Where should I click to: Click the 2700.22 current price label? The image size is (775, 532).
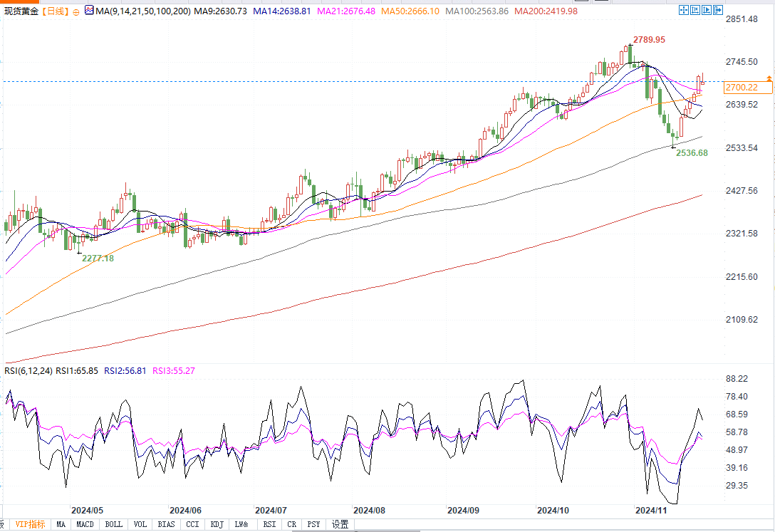(x=740, y=88)
